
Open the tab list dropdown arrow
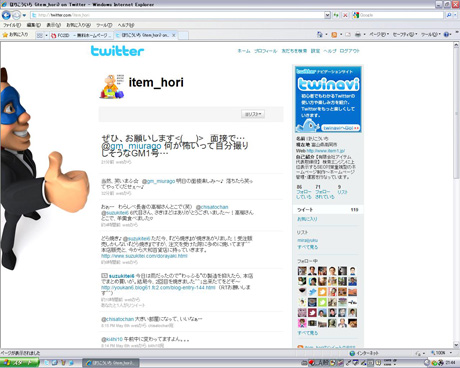point(46,35)
